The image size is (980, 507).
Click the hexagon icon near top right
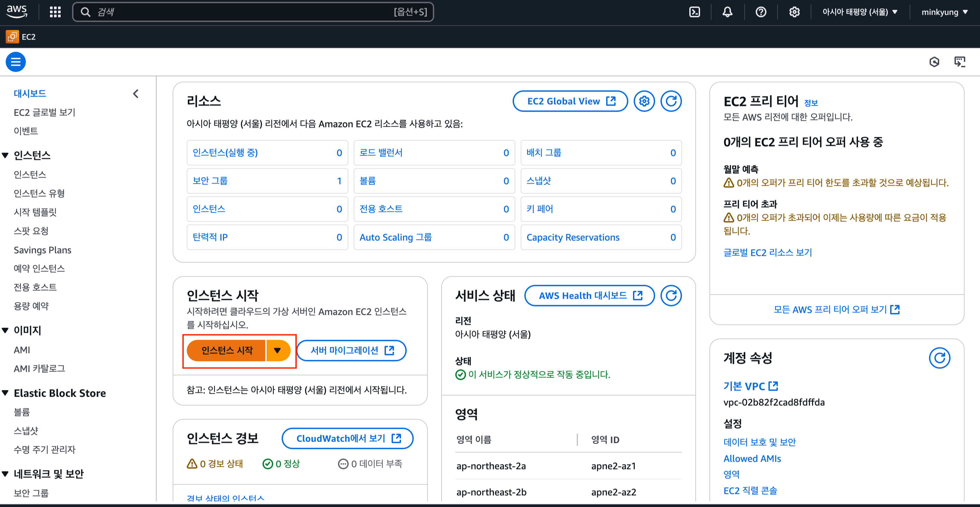point(934,62)
